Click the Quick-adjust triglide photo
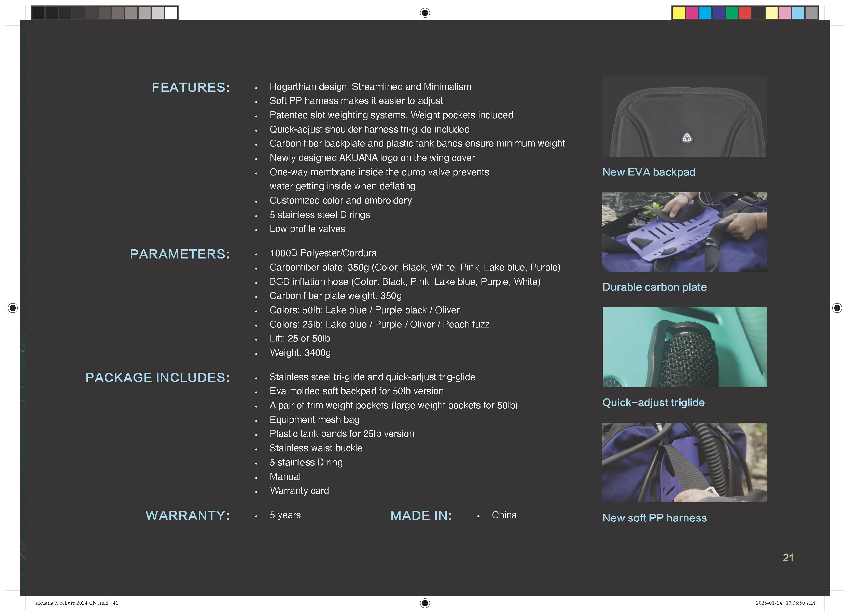 pyautogui.click(x=684, y=347)
